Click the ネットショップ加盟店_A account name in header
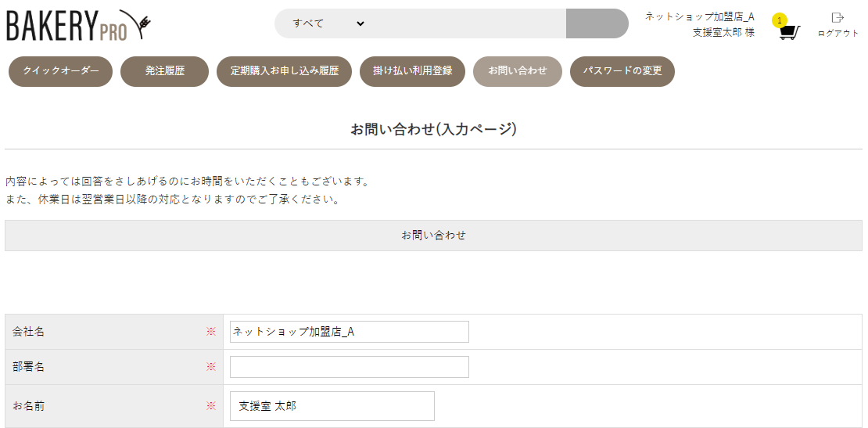The height and width of the screenshot is (428, 868). click(699, 16)
